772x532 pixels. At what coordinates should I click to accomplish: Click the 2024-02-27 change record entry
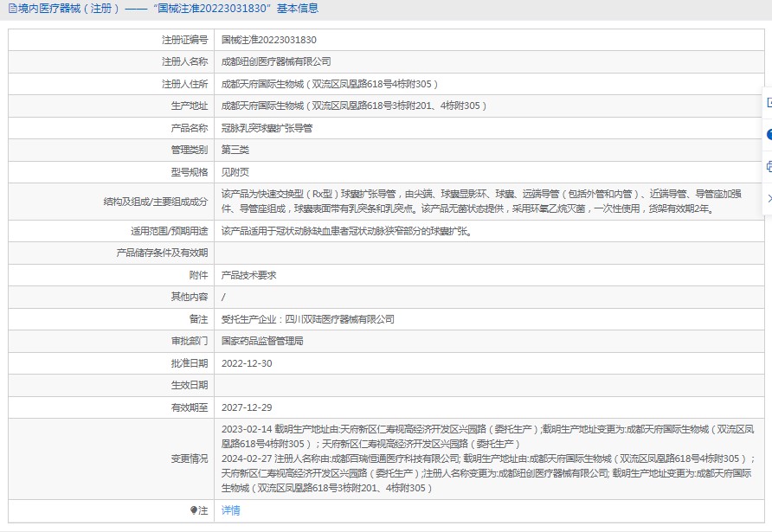pos(488,473)
